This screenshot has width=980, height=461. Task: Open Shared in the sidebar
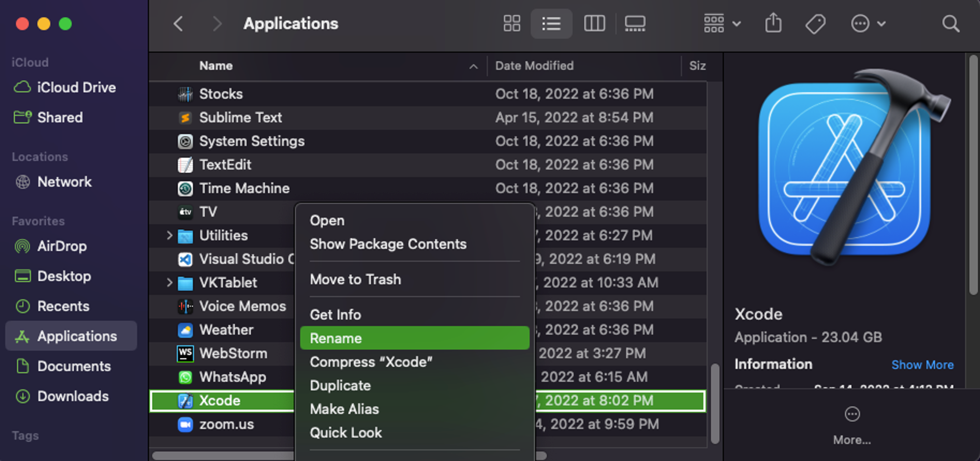pyautogui.click(x=71, y=117)
